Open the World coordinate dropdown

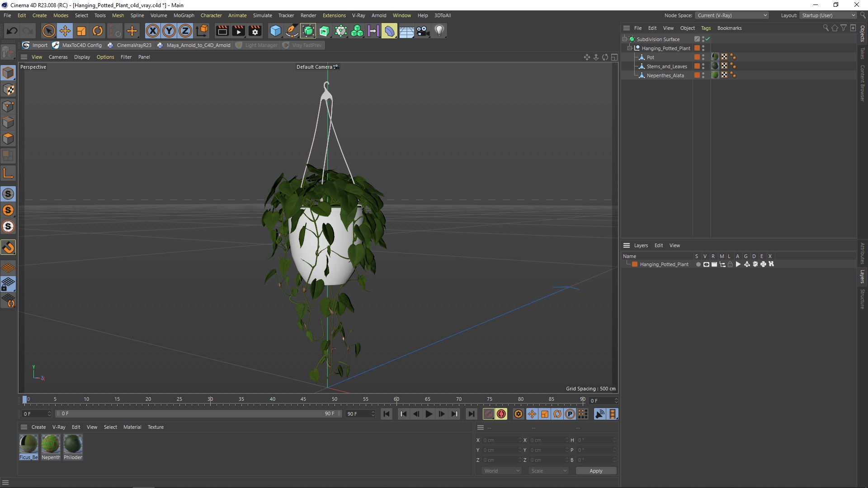click(501, 471)
